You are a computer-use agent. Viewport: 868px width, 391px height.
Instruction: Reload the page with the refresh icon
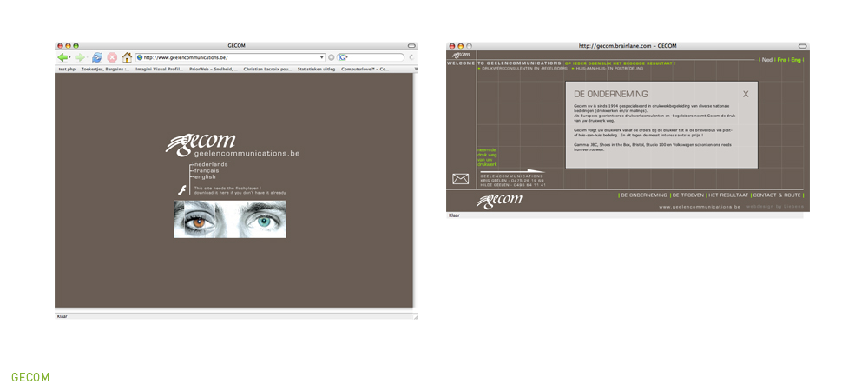(97, 57)
